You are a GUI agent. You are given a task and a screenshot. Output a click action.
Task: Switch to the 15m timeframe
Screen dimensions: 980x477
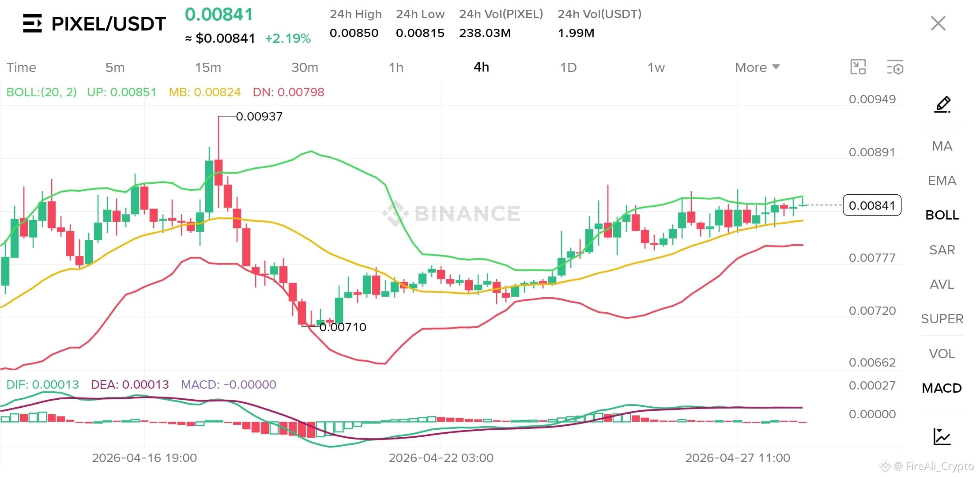[x=208, y=67]
